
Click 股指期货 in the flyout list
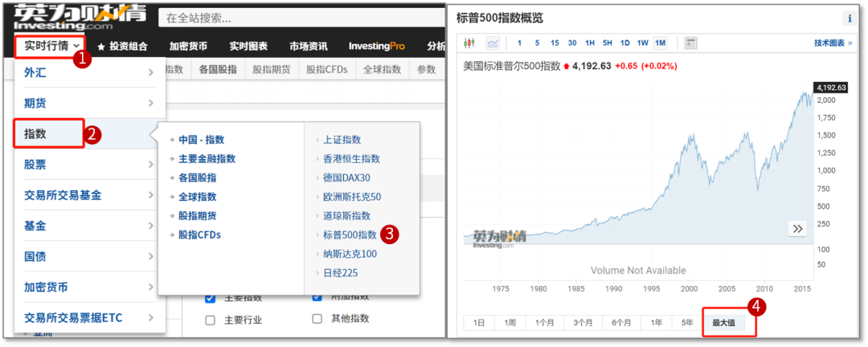(x=197, y=216)
